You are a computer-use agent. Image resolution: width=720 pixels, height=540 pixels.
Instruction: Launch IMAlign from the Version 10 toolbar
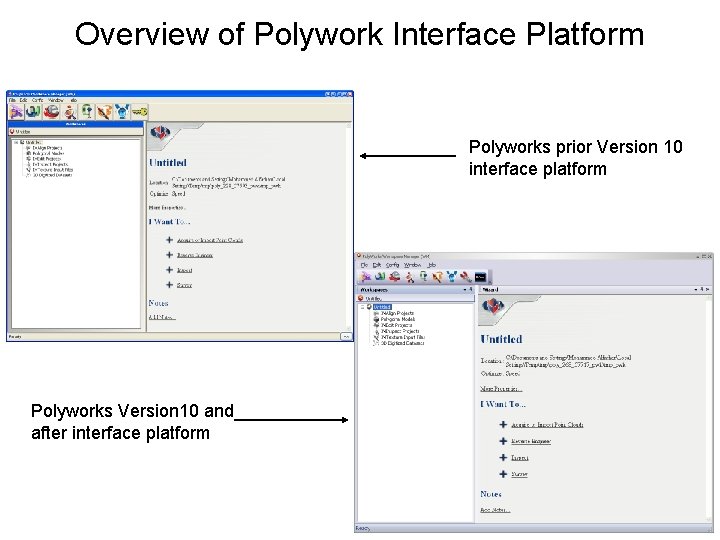366,276
